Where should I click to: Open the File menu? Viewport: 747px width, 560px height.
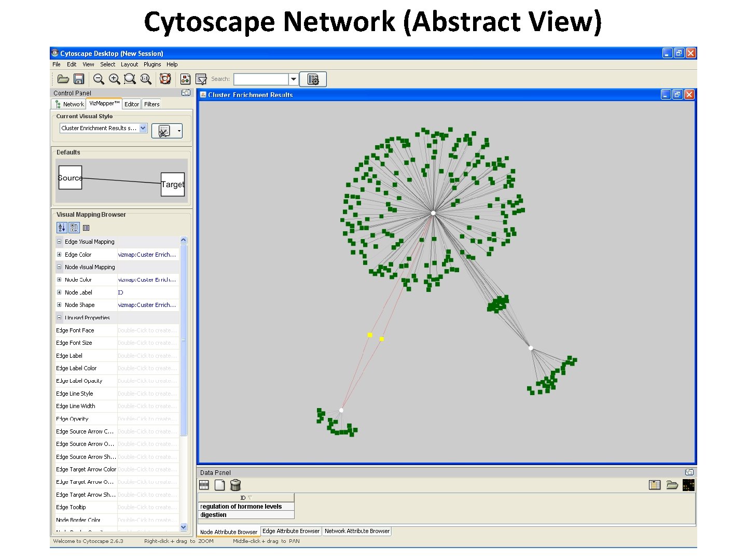57,64
